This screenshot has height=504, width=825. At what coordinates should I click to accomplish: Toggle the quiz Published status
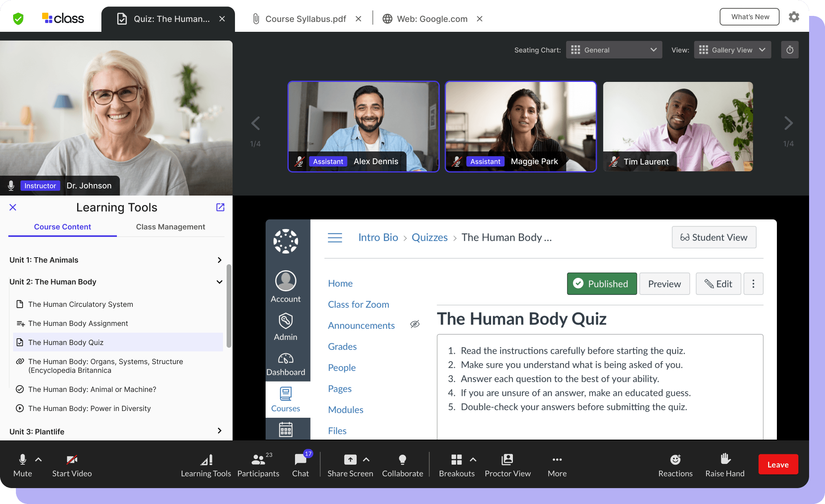602,284
